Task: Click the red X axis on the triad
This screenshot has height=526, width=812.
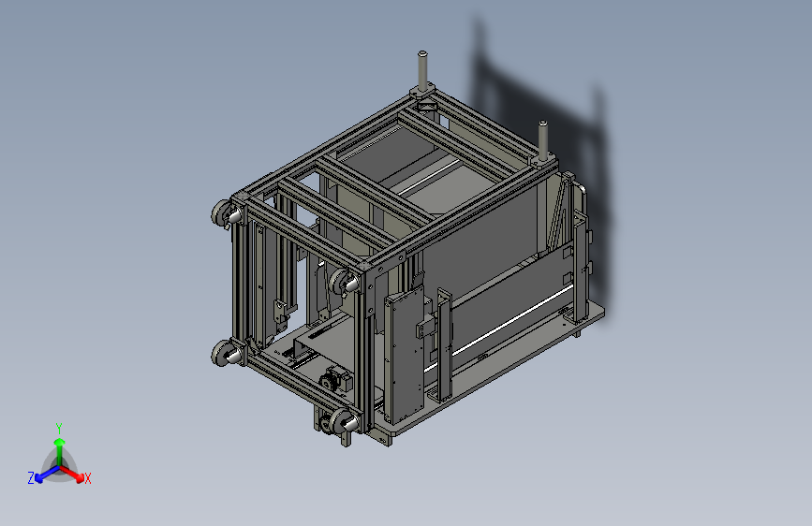Action: point(73,474)
